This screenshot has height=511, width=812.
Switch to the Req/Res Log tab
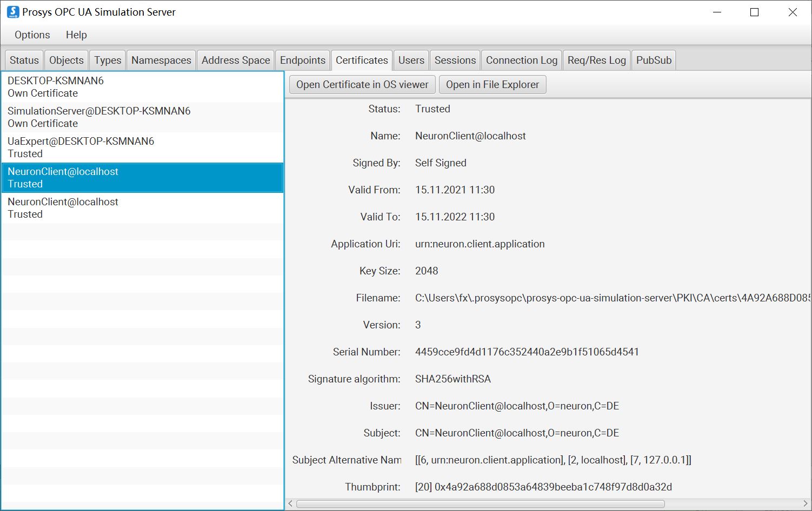point(596,60)
